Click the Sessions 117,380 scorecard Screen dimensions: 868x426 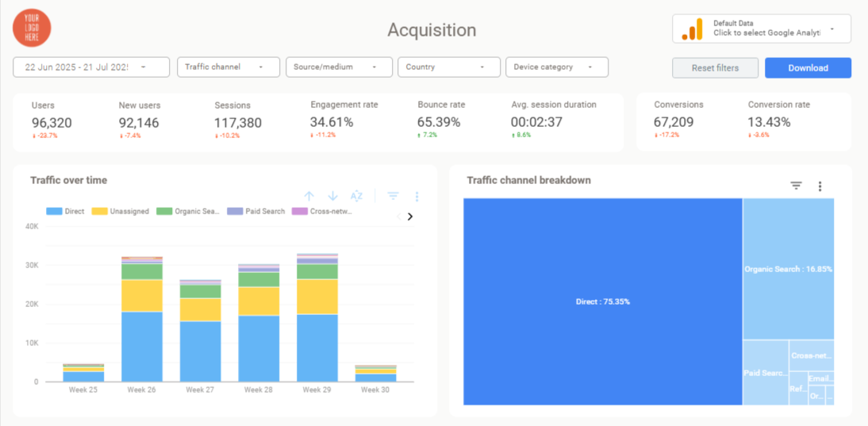click(x=238, y=120)
